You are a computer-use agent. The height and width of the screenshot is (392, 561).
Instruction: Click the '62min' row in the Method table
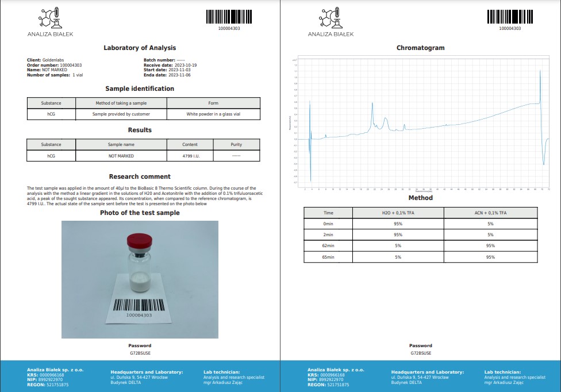328,246
